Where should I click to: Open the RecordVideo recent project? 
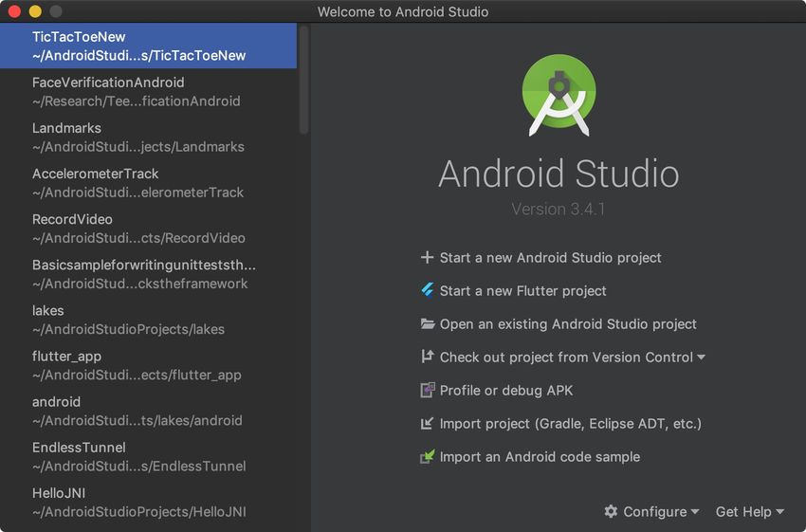pyautogui.click(x=148, y=229)
